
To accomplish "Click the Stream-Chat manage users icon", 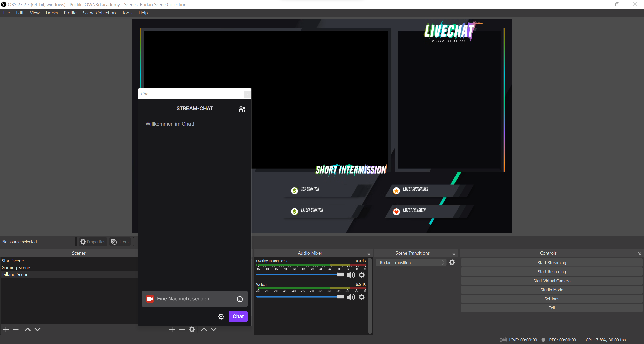I will [x=242, y=108].
